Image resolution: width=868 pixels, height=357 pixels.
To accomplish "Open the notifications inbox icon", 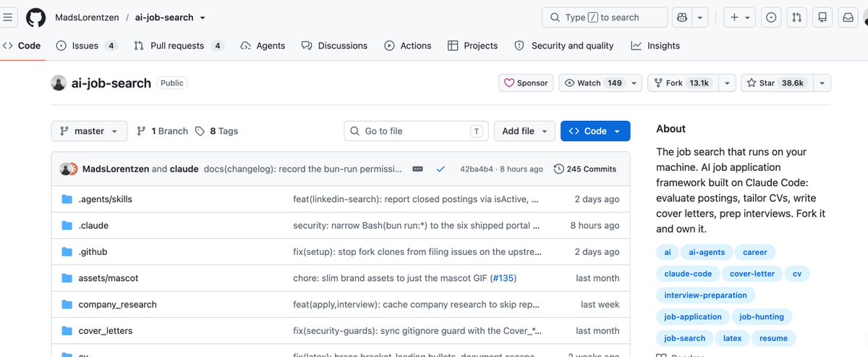I will point(847,17).
